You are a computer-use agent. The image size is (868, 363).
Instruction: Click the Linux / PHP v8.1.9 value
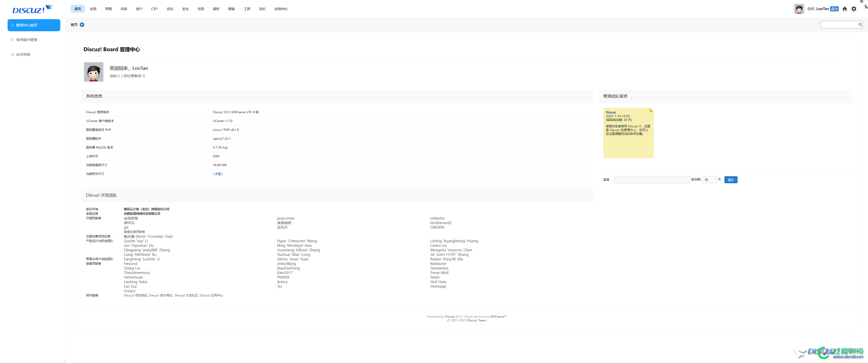click(226, 130)
